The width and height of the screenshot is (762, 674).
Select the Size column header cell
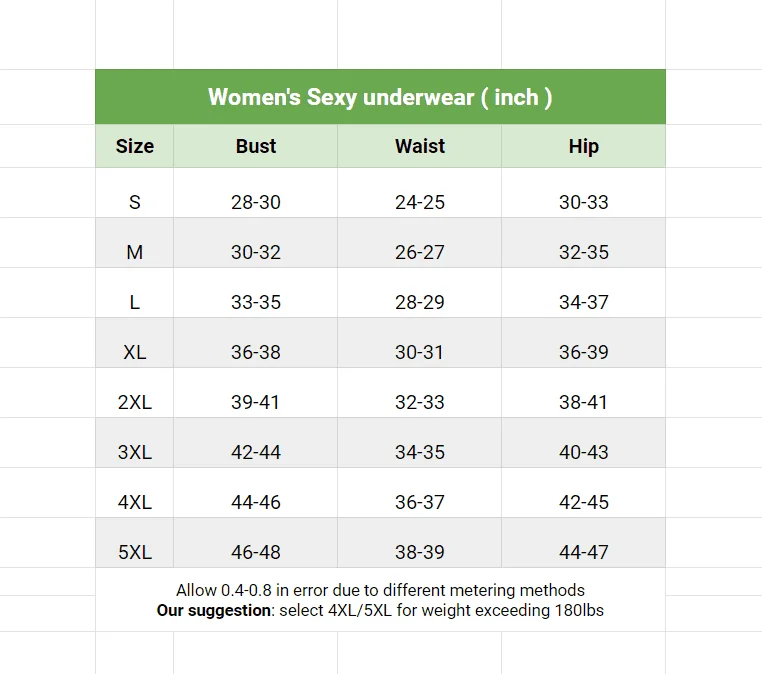135,146
